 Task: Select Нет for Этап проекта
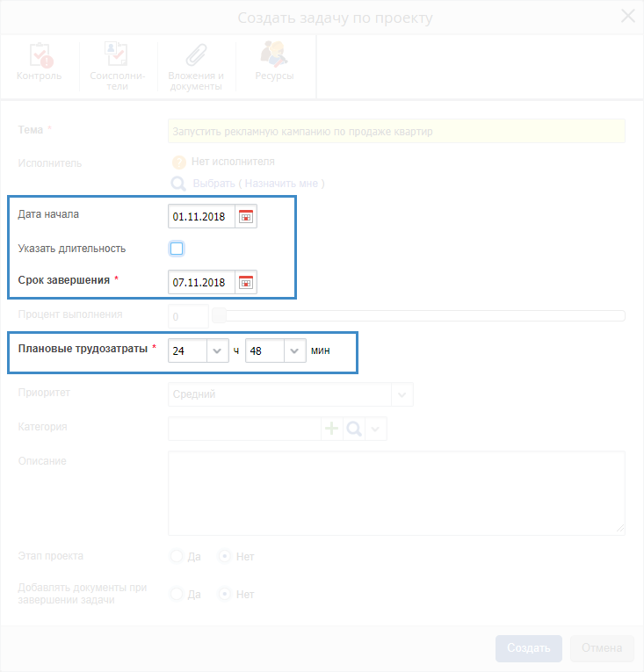click(x=225, y=556)
